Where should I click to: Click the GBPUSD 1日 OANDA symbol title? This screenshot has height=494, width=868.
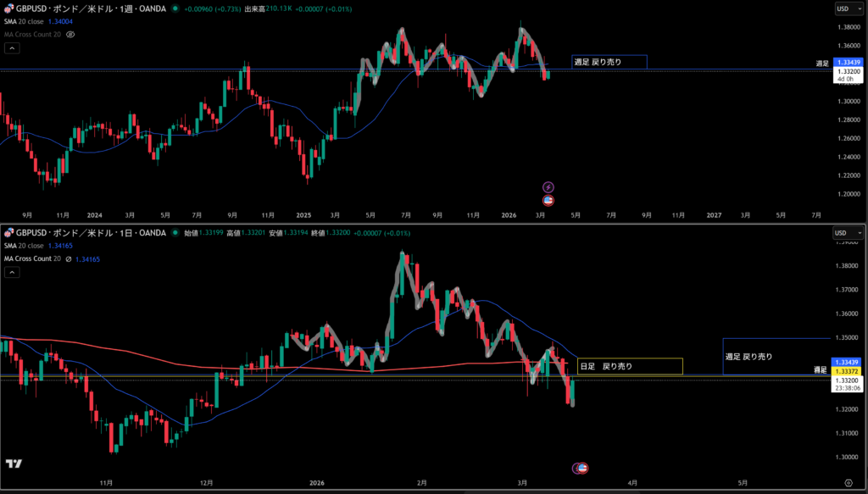(85, 232)
